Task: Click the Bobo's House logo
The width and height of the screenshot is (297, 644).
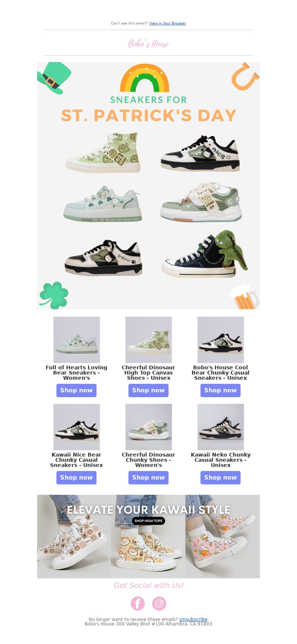Action: coord(148,43)
